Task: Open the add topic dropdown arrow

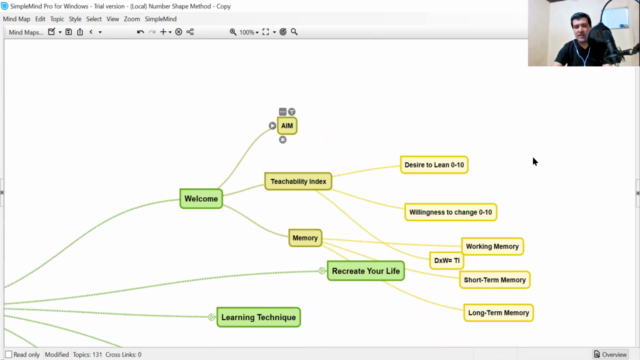Action: click(170, 32)
